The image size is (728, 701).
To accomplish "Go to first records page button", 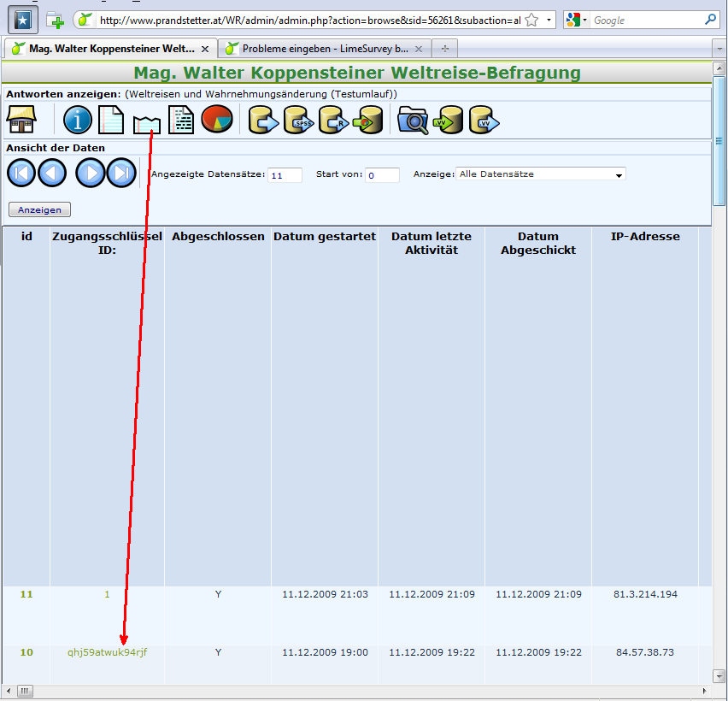I will [x=21, y=174].
